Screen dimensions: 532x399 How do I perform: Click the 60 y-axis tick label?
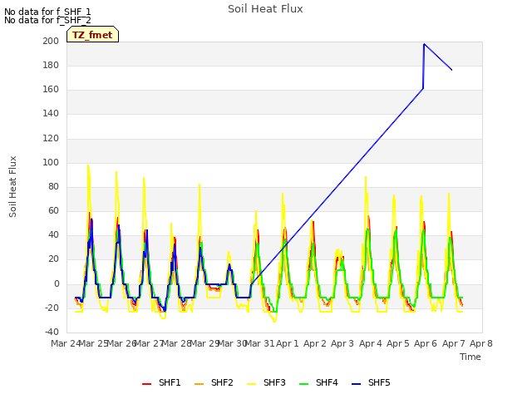[x=53, y=210]
